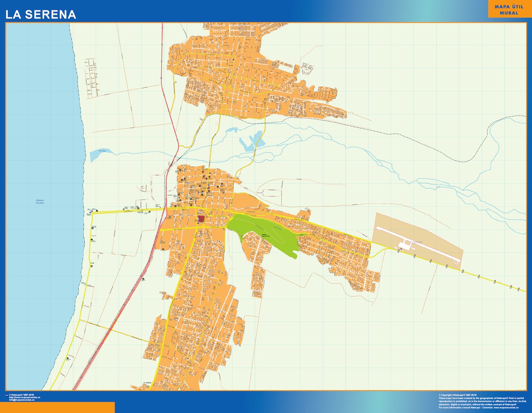Click the MAPA ÚTIL MURAL orange badge
The width and height of the screenshot is (532, 413).
(508, 9)
